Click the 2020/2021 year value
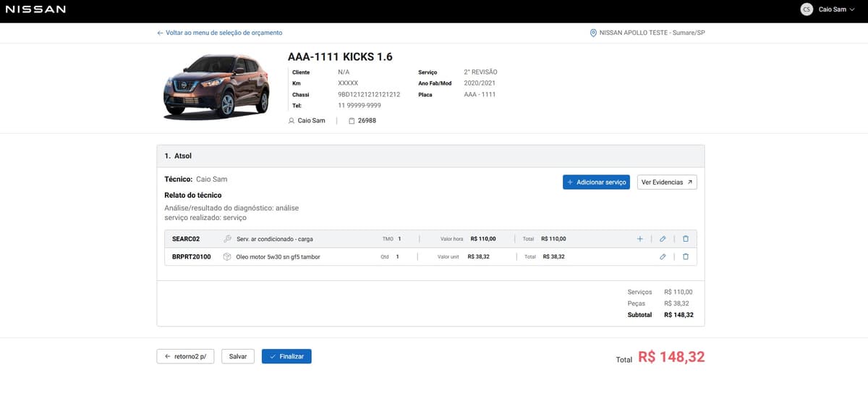The image size is (868, 404). [480, 83]
